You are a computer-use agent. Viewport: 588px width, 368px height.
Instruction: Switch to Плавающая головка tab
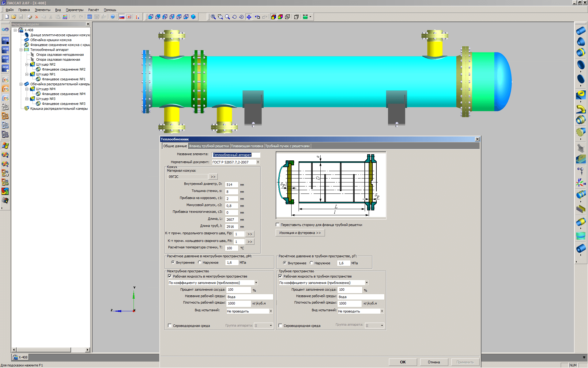point(247,146)
